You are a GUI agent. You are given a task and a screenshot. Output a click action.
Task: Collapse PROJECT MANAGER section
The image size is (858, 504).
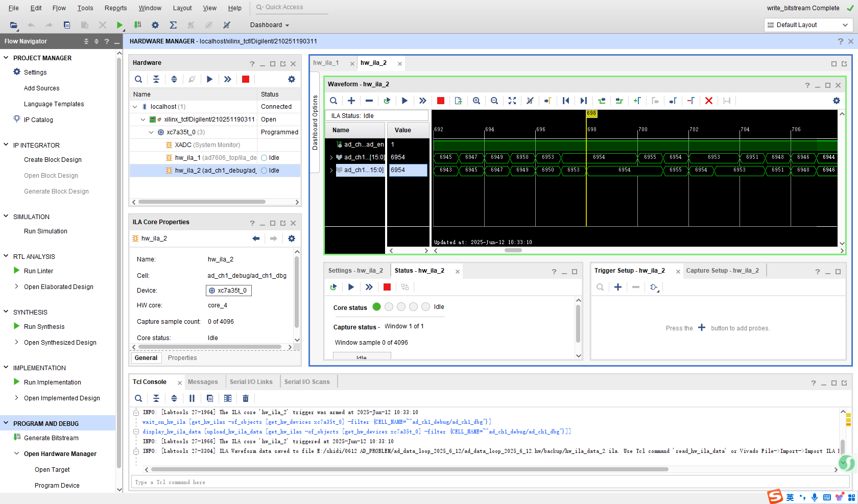tap(6, 58)
